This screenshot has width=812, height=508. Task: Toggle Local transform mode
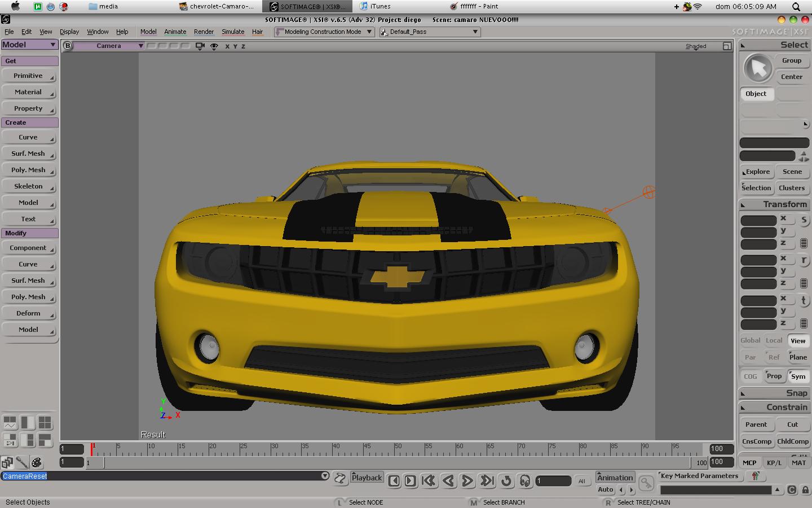[x=774, y=340]
